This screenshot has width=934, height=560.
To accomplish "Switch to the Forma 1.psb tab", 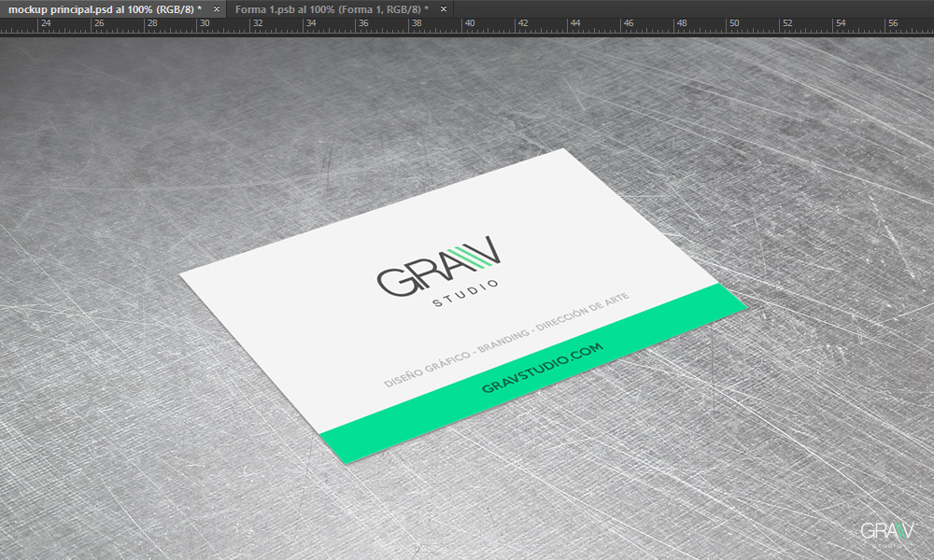I will (332, 9).
